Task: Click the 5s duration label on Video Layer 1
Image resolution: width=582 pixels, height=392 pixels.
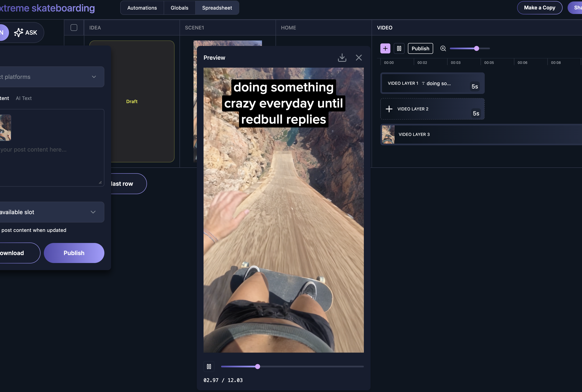Action: 474,86
